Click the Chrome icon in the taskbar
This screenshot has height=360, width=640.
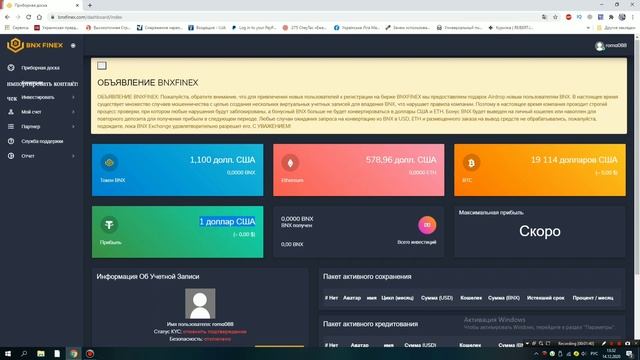[74, 353]
